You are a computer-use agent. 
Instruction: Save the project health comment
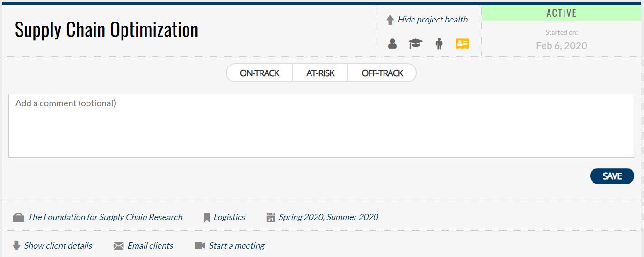pyautogui.click(x=612, y=176)
